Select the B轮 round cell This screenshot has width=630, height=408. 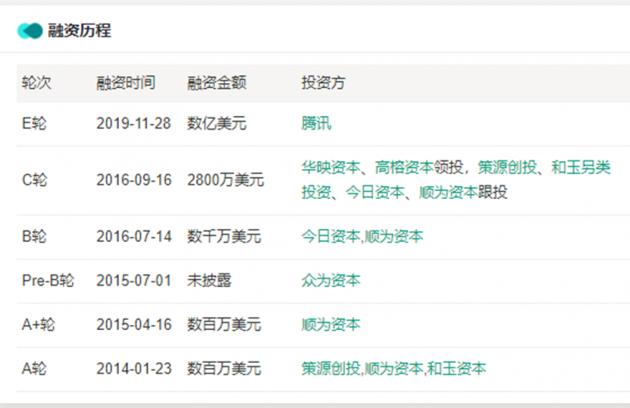[x=34, y=236]
